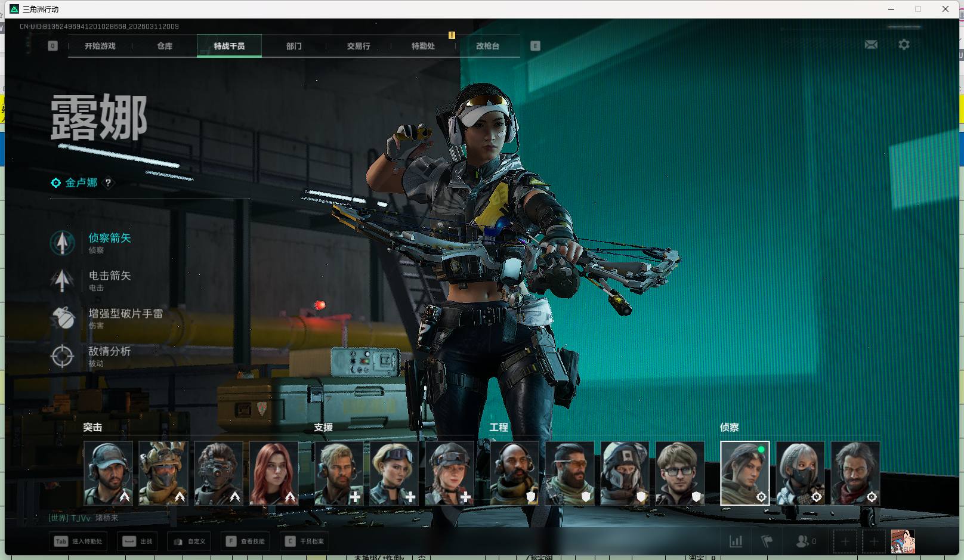Image resolution: width=964 pixels, height=560 pixels.
Task: Open the mail inbox envelope icon
Action: pyautogui.click(x=871, y=45)
